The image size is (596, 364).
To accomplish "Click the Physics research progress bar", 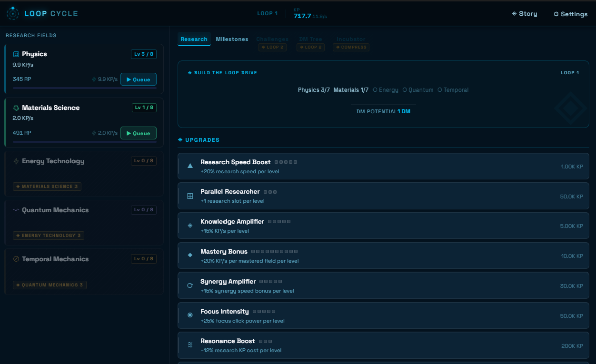I will (85, 88).
